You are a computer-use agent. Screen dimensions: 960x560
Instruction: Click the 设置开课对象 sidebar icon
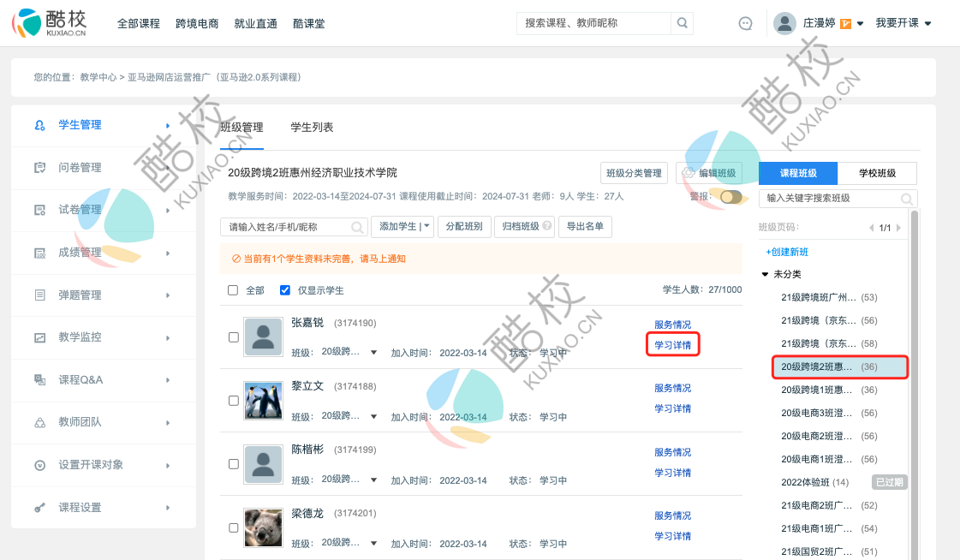click(39, 465)
